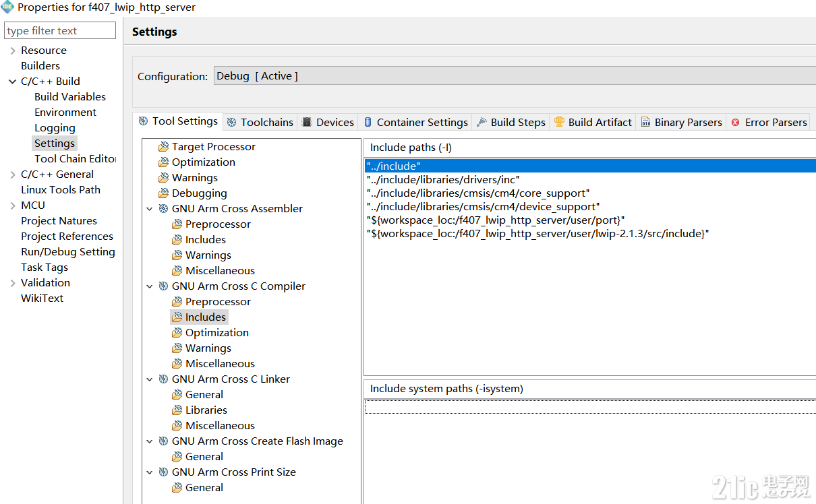Collapse GNU Arm Cross C Compiler branch
The image size is (816, 504).
[150, 286]
